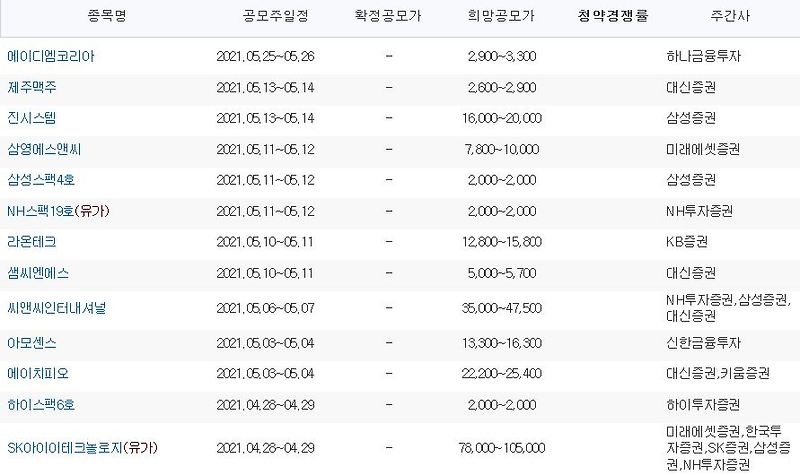Open the NH스팩19호(유가) link
This screenshot has height=475, width=800.
(x=57, y=211)
